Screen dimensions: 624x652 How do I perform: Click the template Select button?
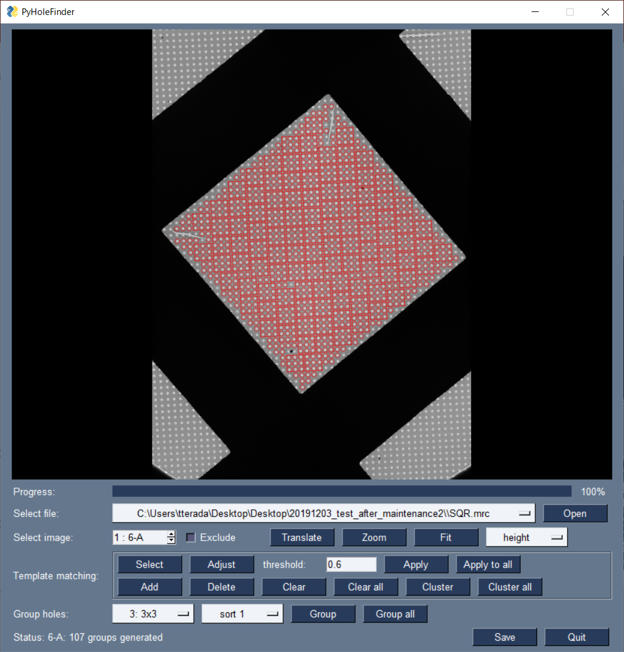click(x=150, y=564)
